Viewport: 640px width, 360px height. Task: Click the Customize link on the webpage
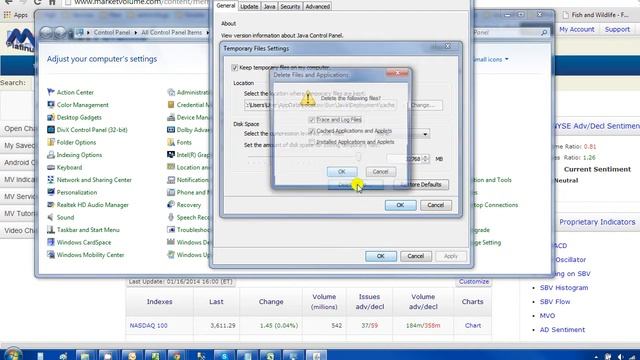point(473,281)
